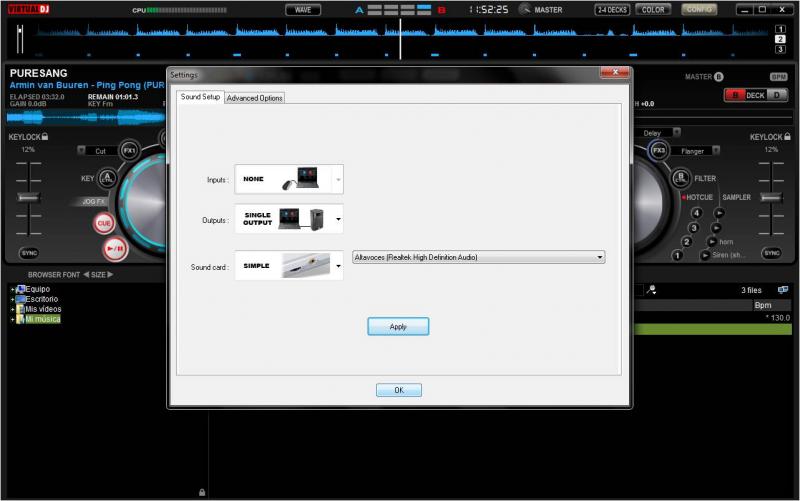Click the right deck SYNC button
This screenshot has height=501, width=800.
pos(771,253)
